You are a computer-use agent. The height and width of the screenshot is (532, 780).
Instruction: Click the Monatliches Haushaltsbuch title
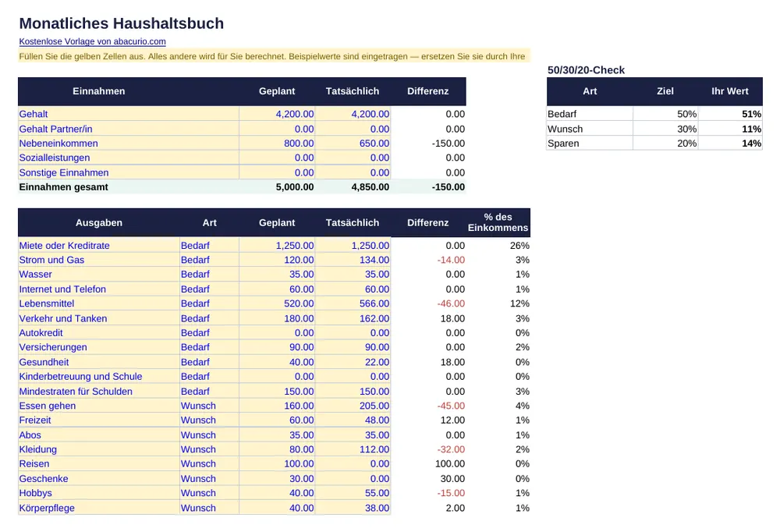122,23
